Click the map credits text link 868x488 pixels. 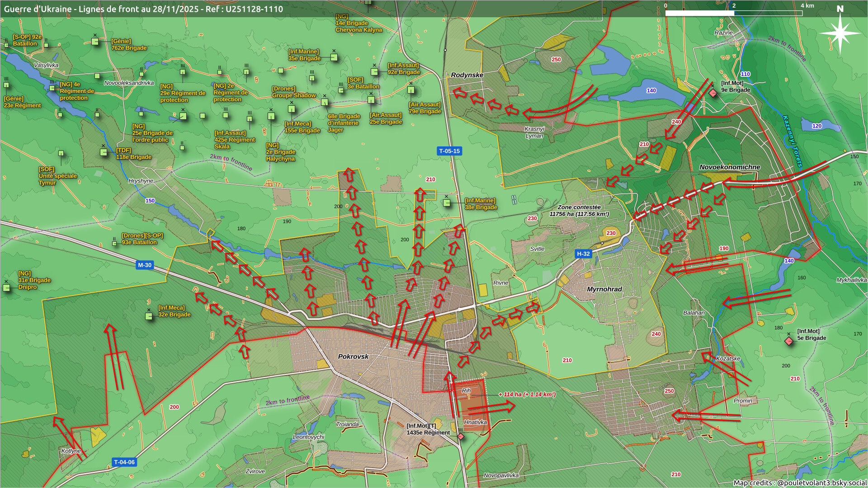tap(799, 483)
